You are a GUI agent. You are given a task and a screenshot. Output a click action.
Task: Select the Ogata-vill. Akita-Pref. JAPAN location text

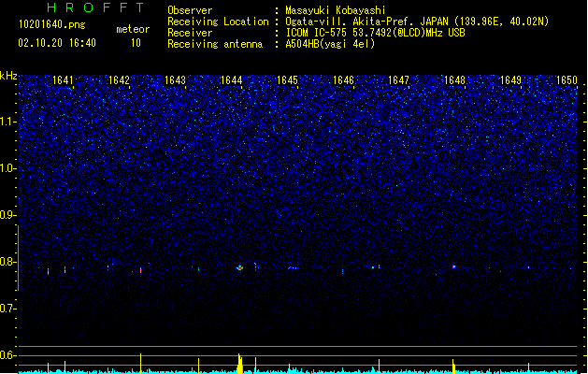(417, 22)
